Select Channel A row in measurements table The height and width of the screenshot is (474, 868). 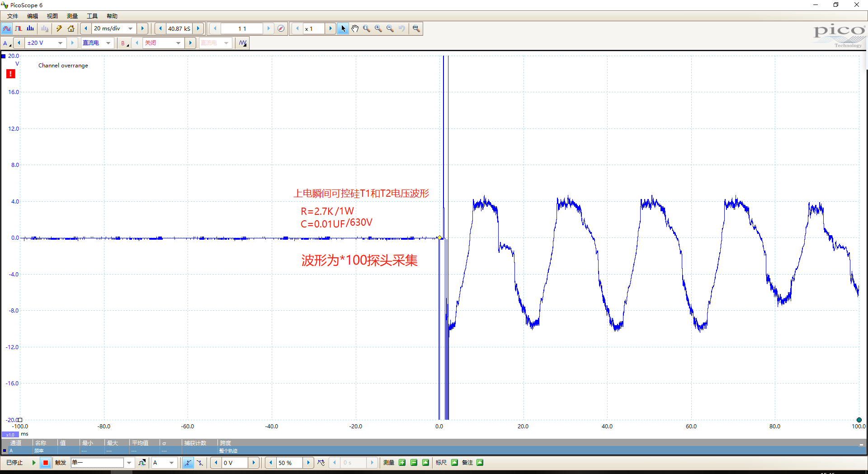(x=434, y=450)
